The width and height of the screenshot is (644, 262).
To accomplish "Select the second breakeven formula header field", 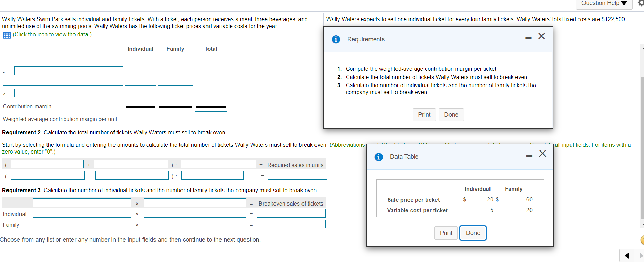I will coord(195,203).
